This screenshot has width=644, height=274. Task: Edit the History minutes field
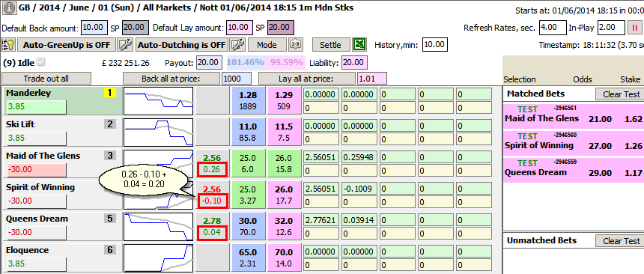tap(435, 44)
